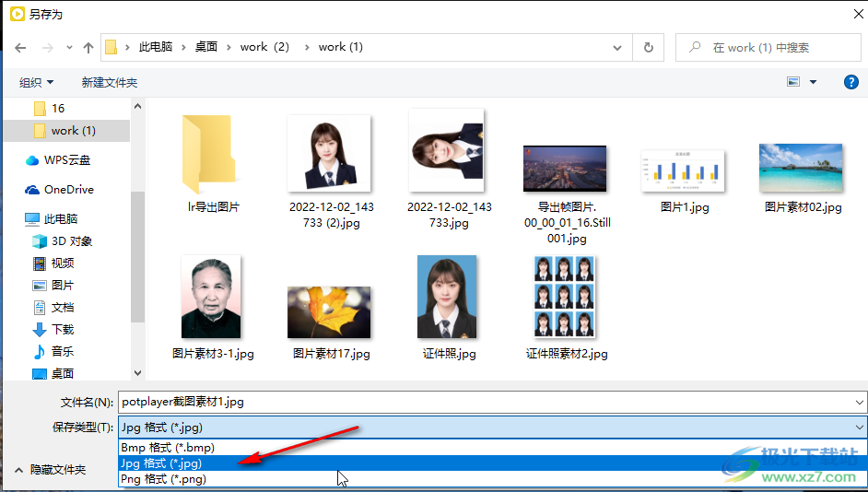Expand the chevron after work (2) breadcrumb

[307, 48]
